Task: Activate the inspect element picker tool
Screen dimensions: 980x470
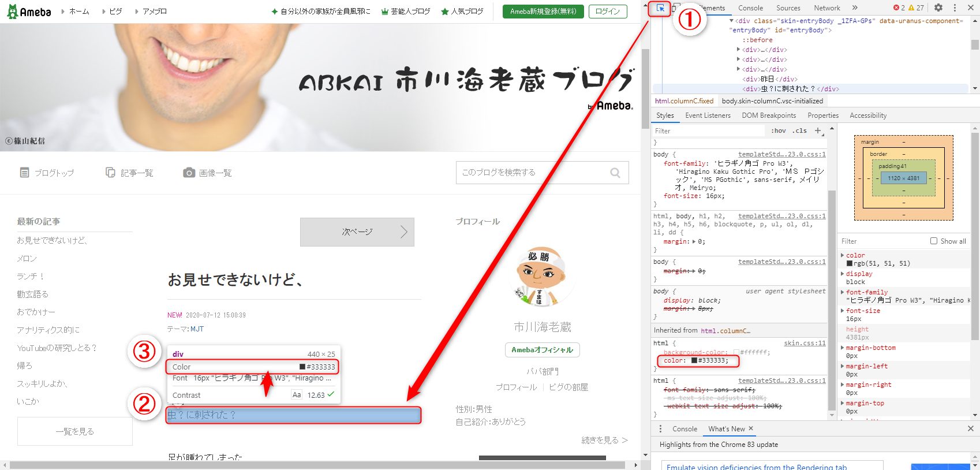Action: (660, 8)
